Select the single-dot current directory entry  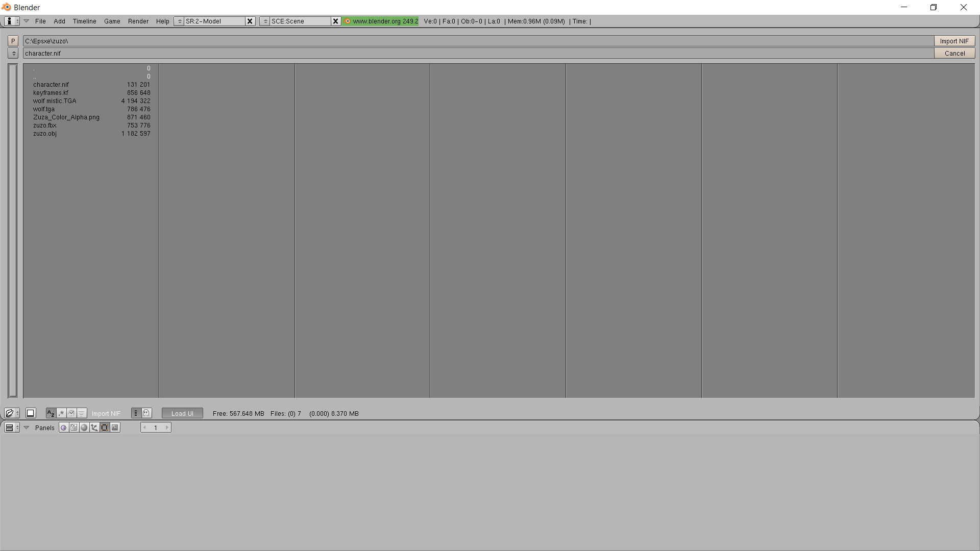[92, 68]
